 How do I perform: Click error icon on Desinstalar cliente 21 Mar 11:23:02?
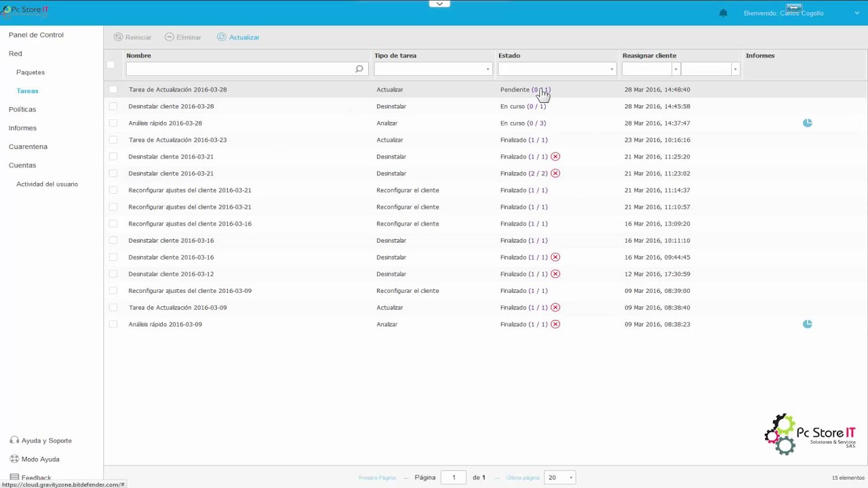[x=555, y=174]
